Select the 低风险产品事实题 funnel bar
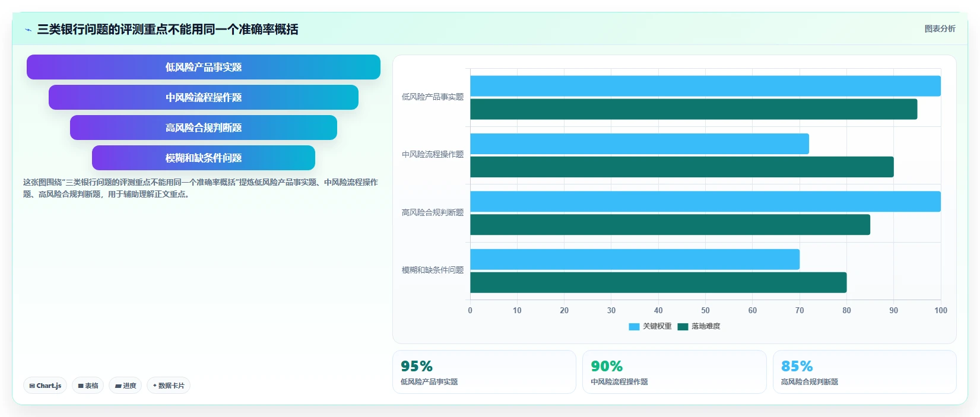This screenshot has height=417, width=980. point(204,67)
